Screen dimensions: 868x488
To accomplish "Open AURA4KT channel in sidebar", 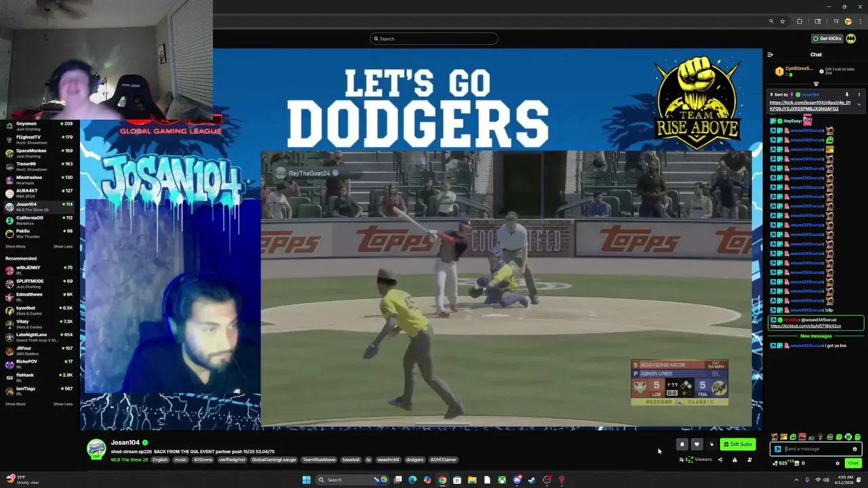I will tap(39, 193).
